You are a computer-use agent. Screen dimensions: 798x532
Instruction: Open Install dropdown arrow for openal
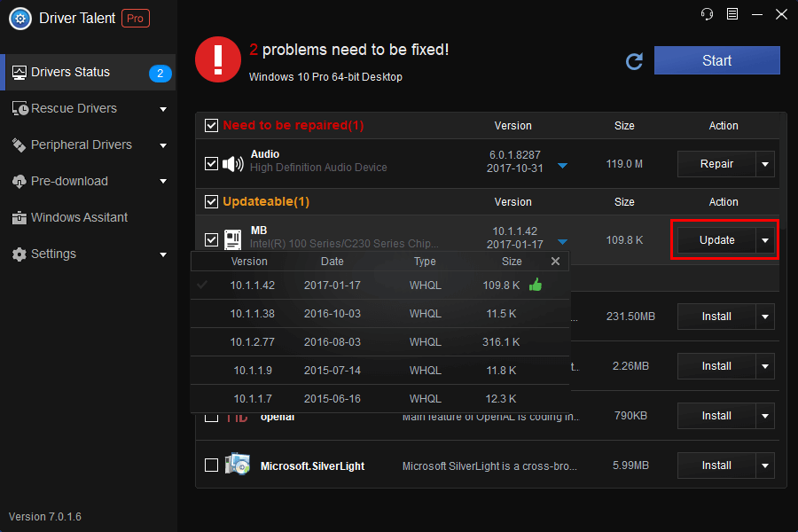coord(765,416)
